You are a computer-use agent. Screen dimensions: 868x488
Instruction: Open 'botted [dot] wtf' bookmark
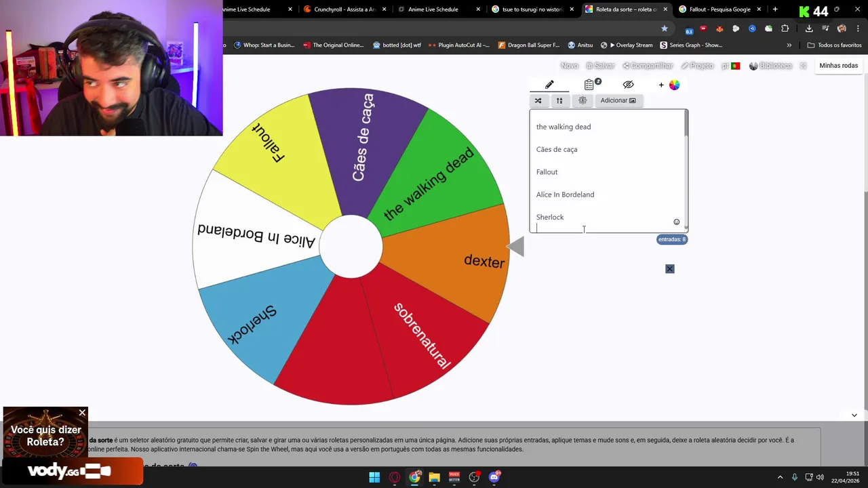pos(397,45)
